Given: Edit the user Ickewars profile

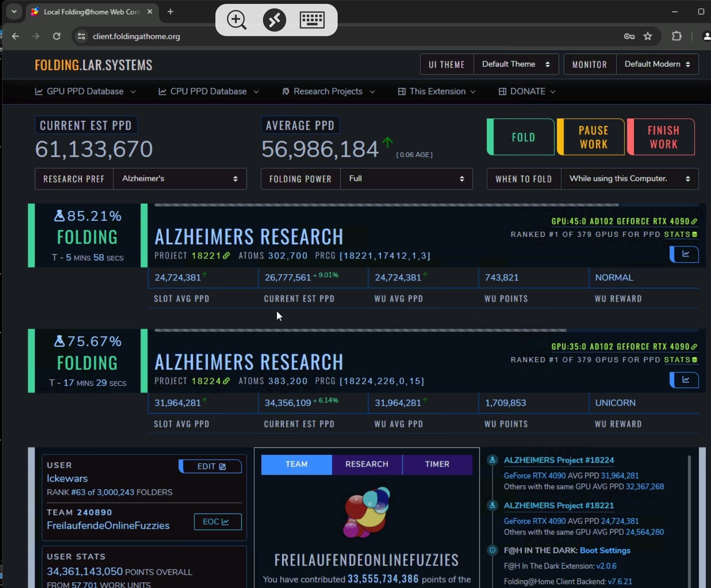Looking at the screenshot, I should [x=210, y=466].
